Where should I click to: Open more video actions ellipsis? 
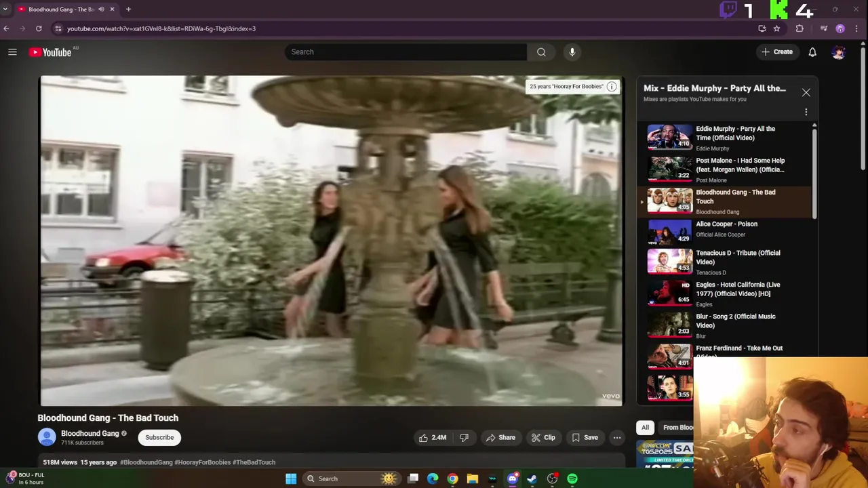617,437
